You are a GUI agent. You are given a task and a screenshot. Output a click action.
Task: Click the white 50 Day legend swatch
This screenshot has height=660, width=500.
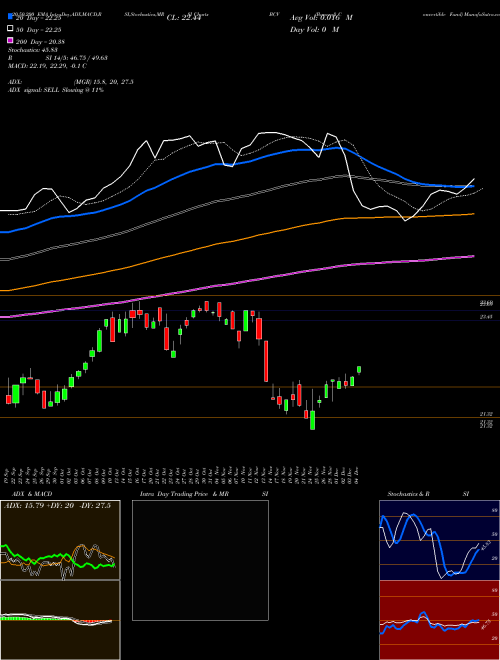tap(10, 28)
